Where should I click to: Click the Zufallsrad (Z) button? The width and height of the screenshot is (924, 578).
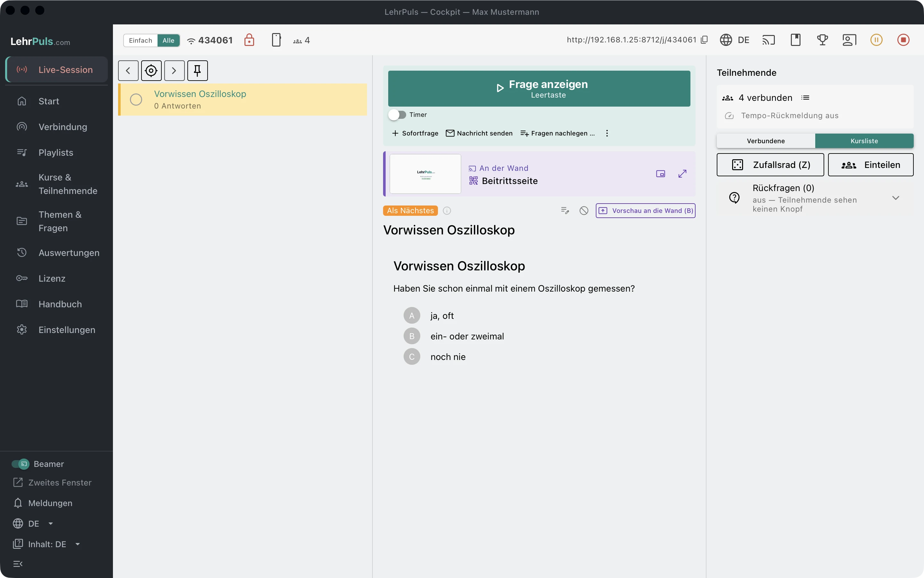(770, 165)
